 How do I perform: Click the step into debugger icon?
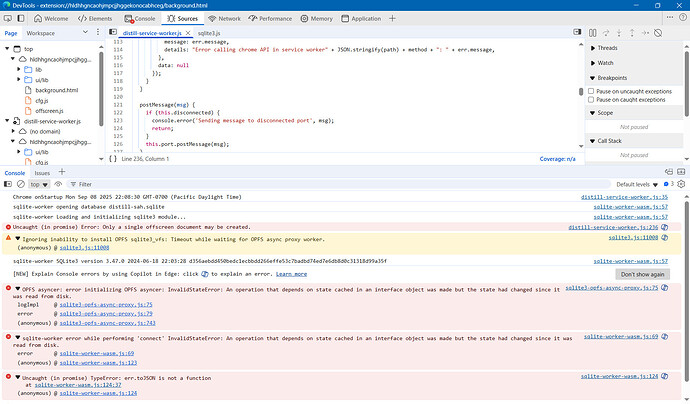619,33
